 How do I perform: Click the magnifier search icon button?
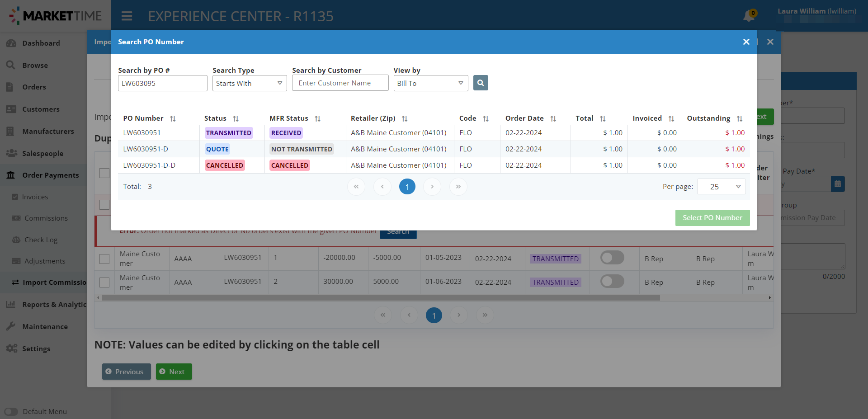(x=481, y=83)
